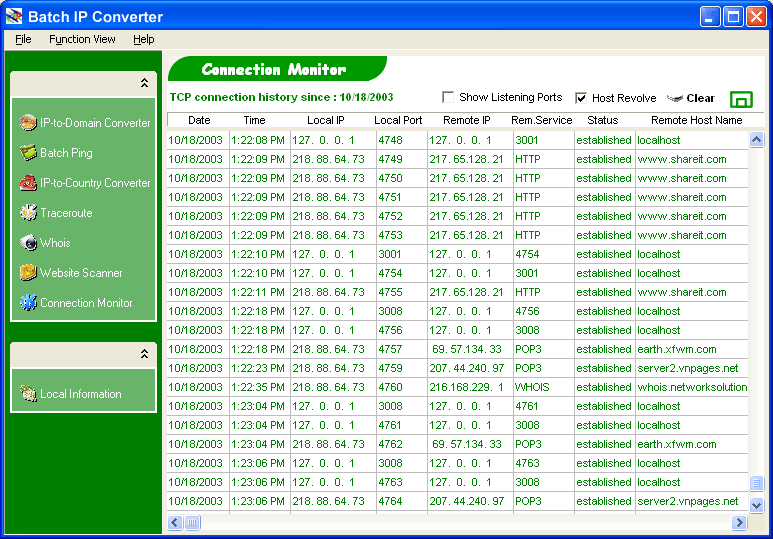Collapse the tools sidebar panel
773x539 pixels.
click(x=144, y=84)
